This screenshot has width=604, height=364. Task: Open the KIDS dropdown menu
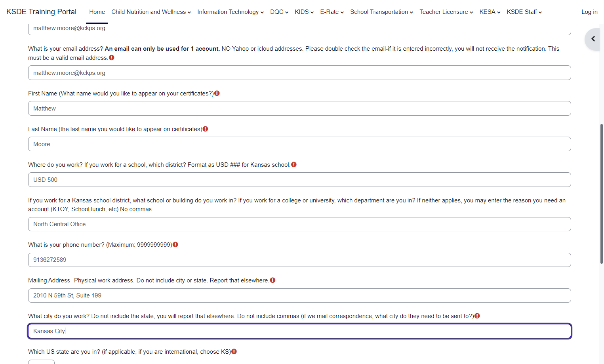click(x=304, y=12)
